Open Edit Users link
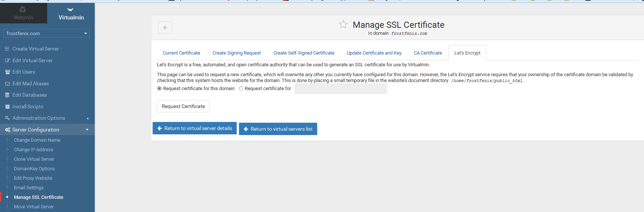644x212 pixels. pyautogui.click(x=24, y=72)
